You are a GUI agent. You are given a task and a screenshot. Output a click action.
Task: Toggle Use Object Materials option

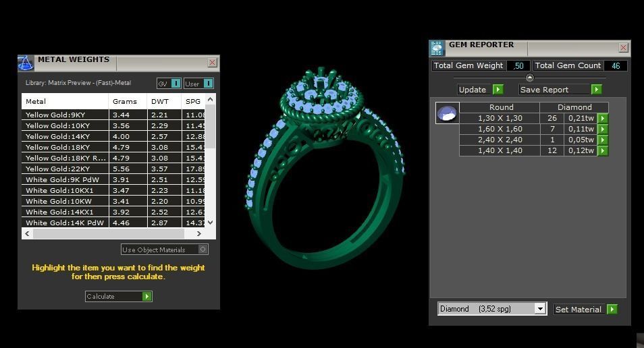(x=164, y=250)
